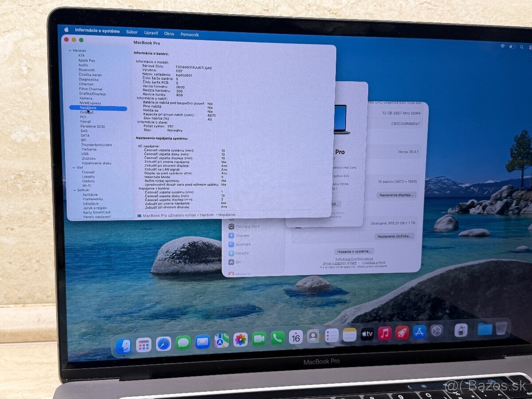Select Thunderbolt/USB4 item
The width and height of the screenshot is (532, 399).
coord(96,145)
